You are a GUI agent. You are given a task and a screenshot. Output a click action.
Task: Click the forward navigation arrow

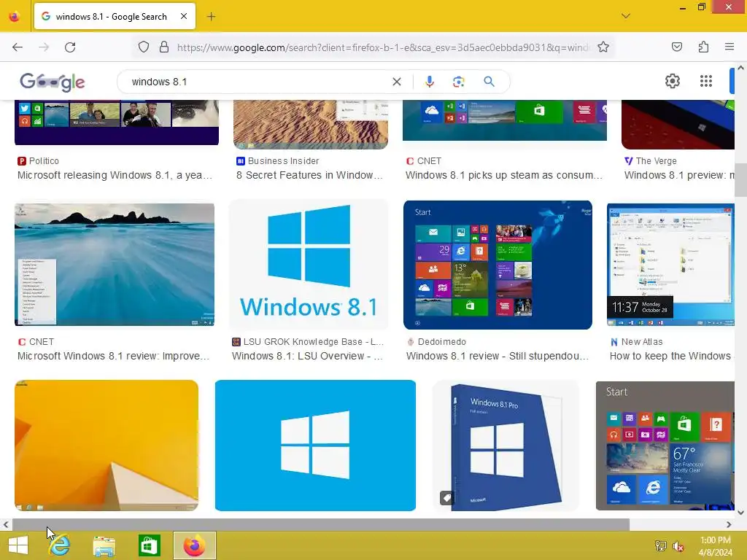[44, 47]
